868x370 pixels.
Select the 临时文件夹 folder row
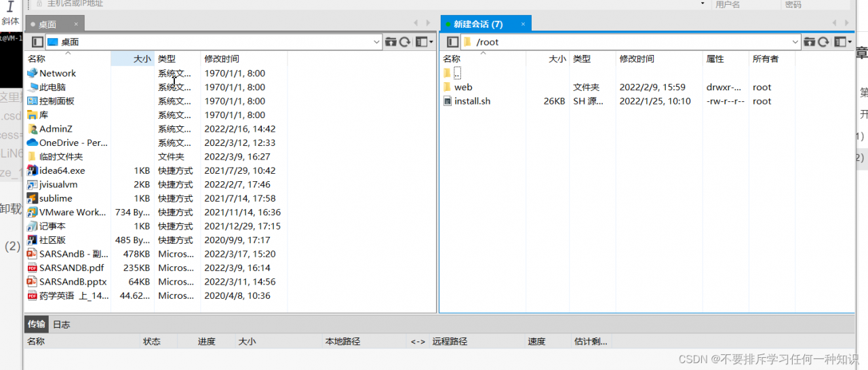156,157
